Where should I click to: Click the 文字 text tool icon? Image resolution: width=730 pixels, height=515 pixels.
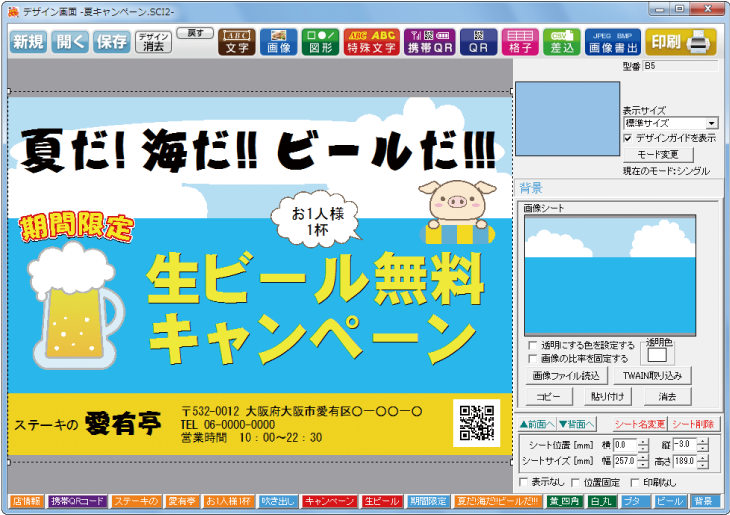pyautogui.click(x=237, y=41)
